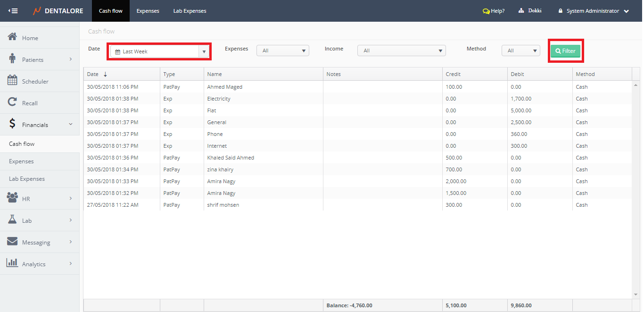
Task: Click the Lab flask icon
Action: [x=13, y=220]
